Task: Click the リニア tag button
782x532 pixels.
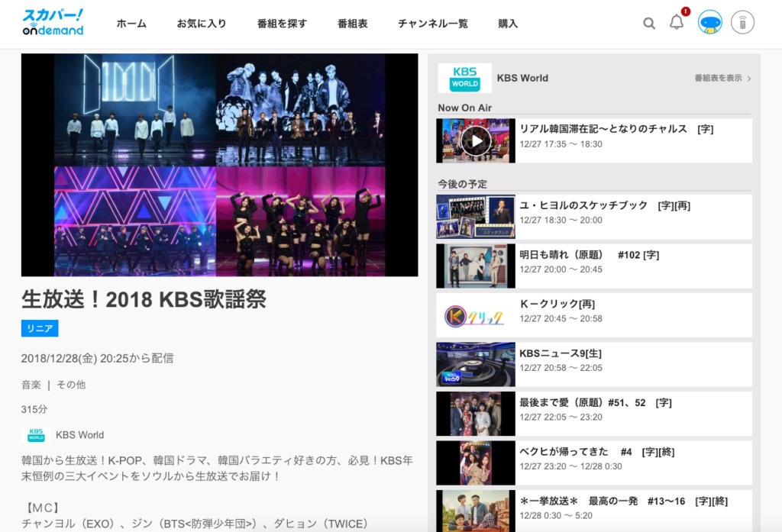Action: click(40, 328)
